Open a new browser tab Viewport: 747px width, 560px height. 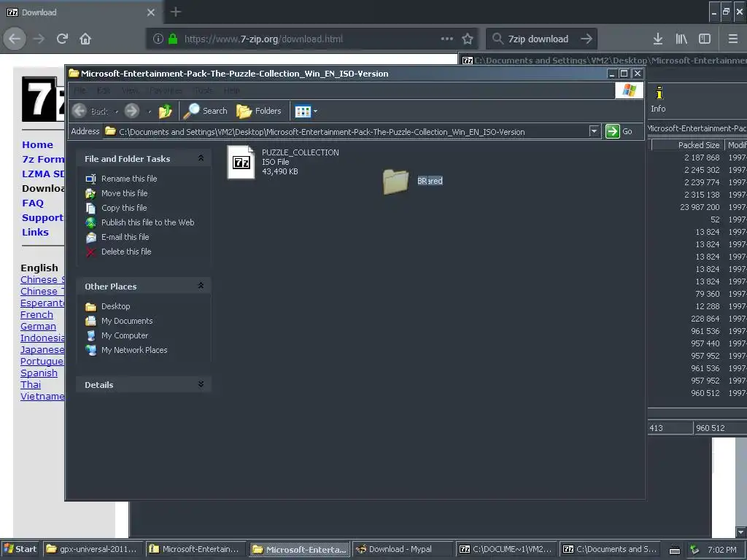(175, 12)
